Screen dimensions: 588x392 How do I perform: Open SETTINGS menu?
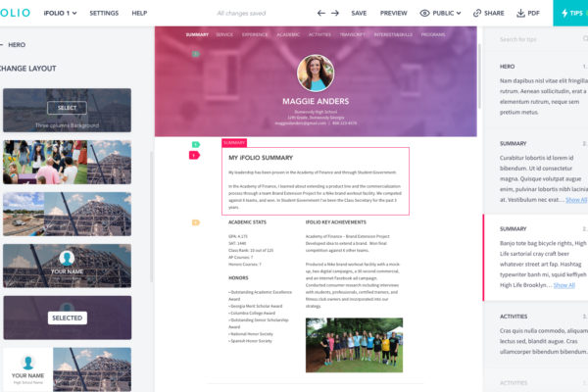tap(104, 13)
